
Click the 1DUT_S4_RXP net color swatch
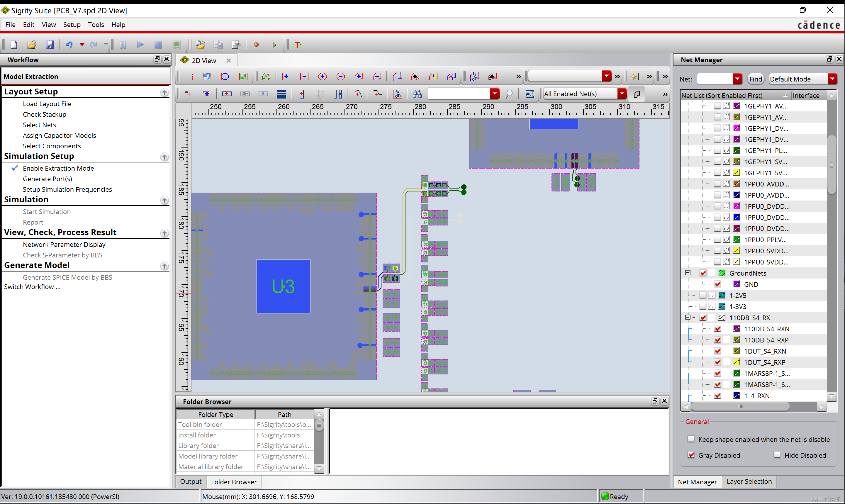click(x=736, y=362)
